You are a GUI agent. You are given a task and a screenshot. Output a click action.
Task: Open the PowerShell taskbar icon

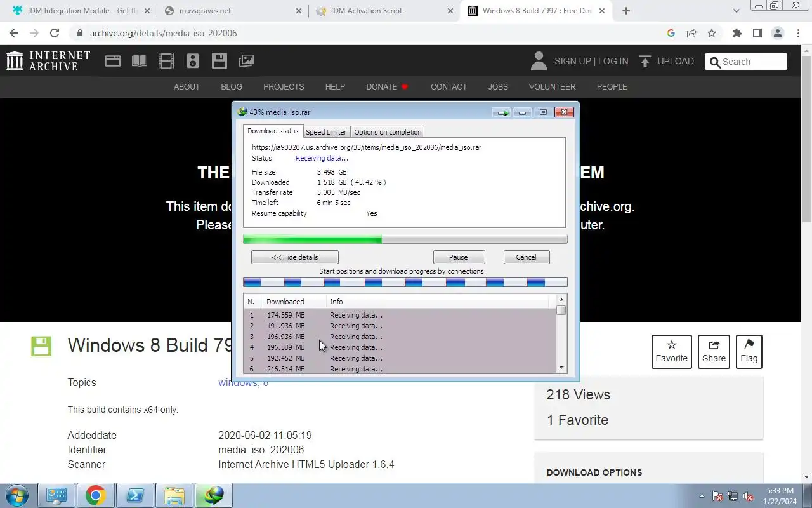click(135, 495)
